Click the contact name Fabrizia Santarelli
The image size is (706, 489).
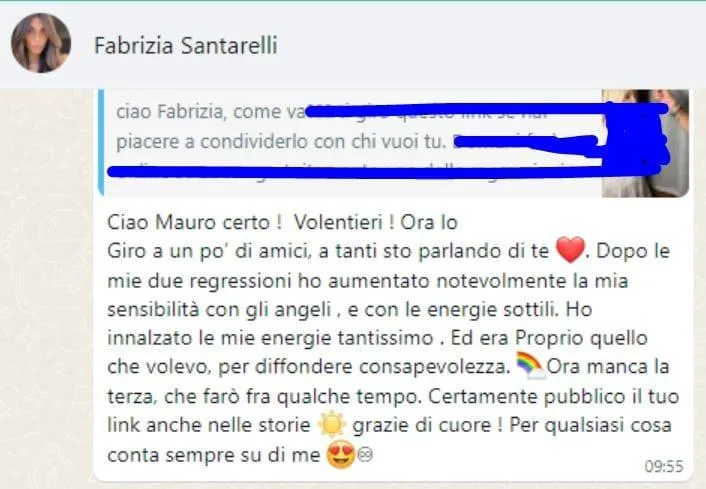186,45
